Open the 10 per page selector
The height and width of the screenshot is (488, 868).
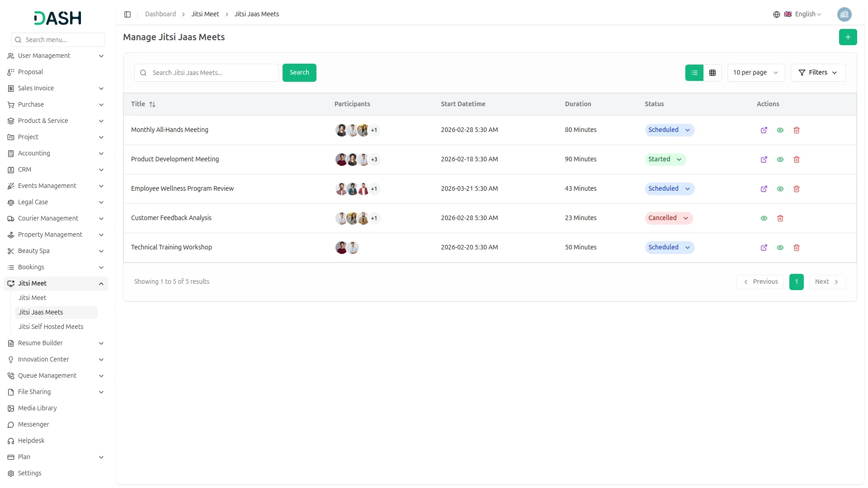(x=755, y=73)
